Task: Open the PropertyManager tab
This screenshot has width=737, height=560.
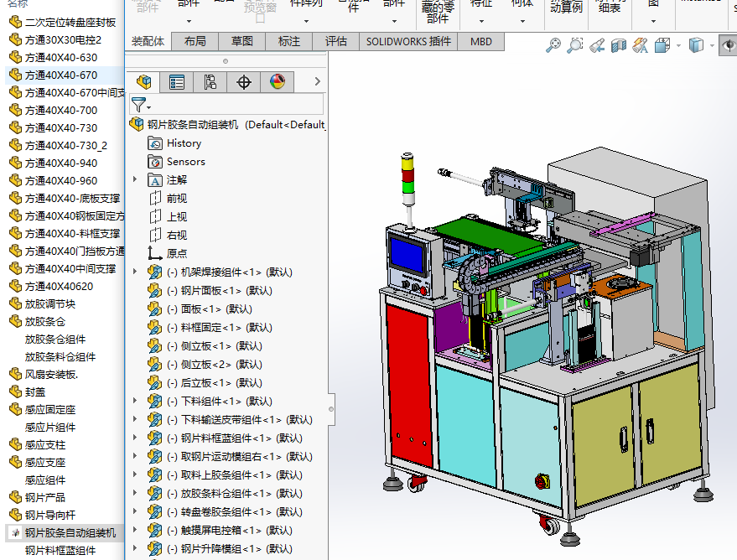Action: tap(177, 81)
